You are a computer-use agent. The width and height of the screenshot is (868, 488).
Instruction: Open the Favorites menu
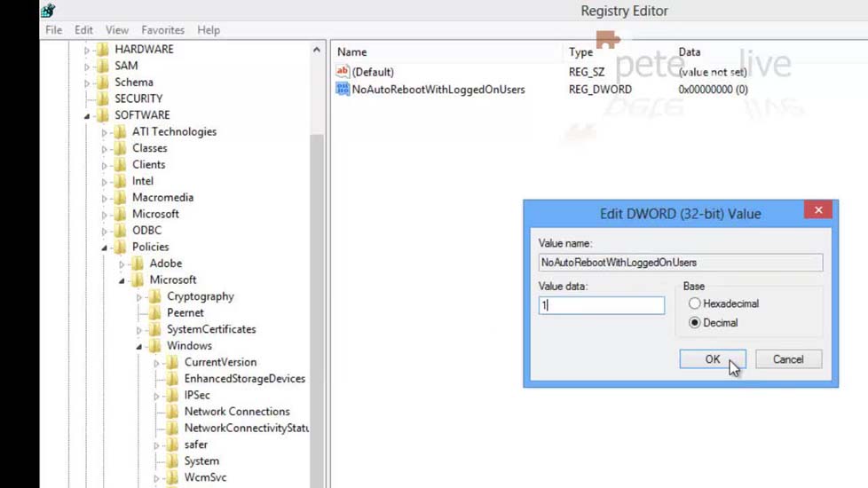click(162, 30)
